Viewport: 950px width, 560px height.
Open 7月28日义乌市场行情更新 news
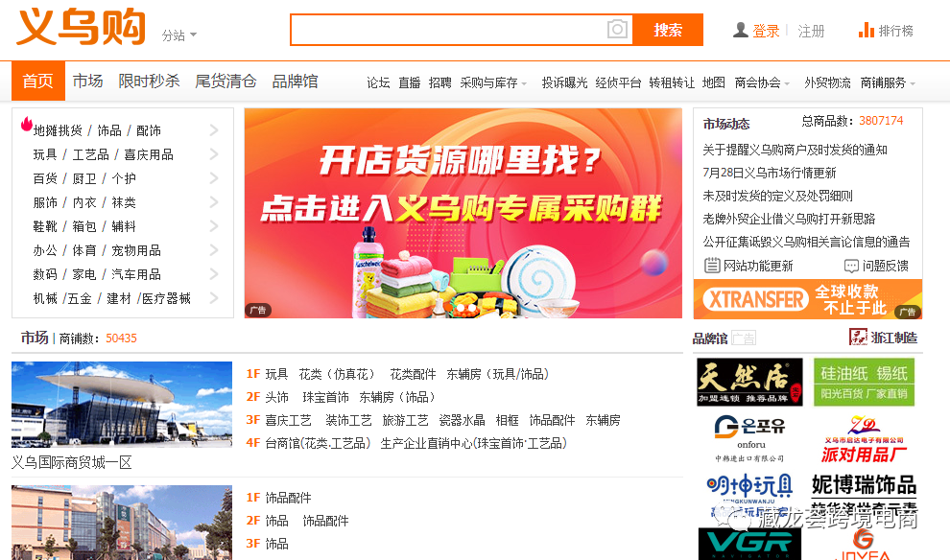point(770,173)
